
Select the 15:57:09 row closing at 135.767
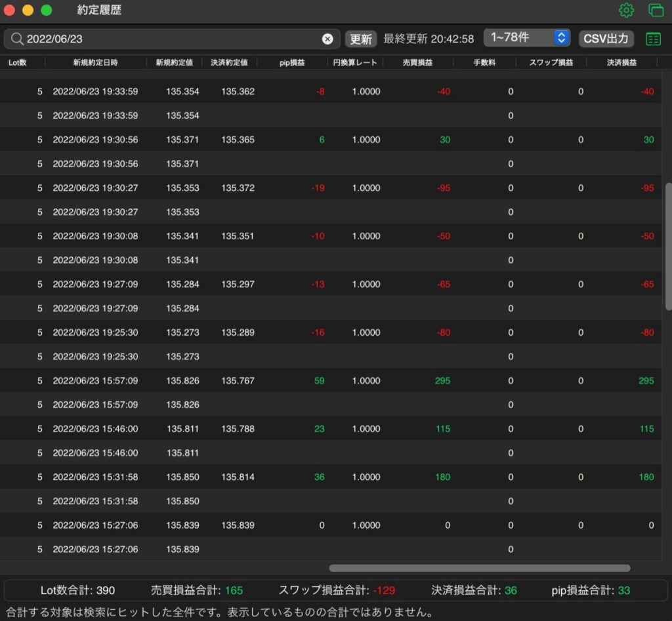pos(331,380)
